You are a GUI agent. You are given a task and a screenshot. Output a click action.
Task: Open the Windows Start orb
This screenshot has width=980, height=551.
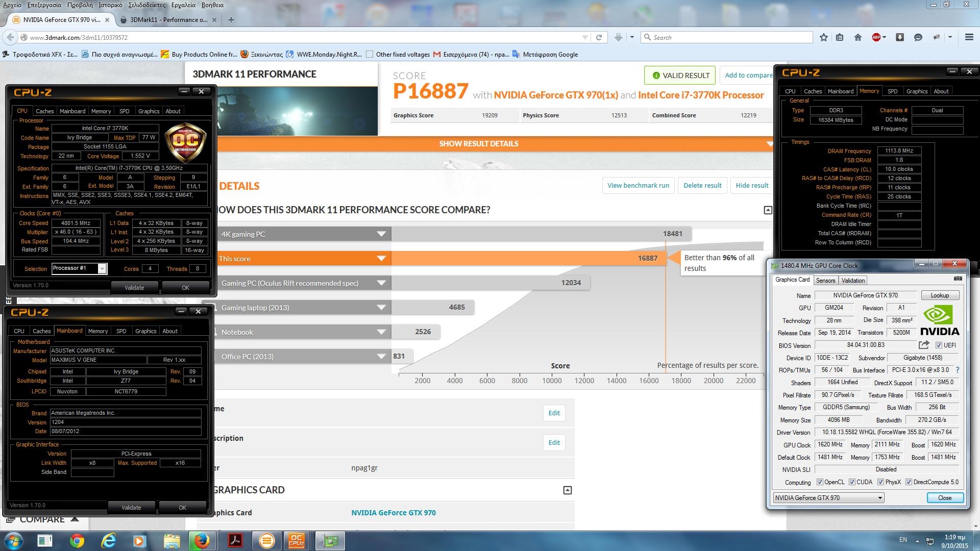pyautogui.click(x=14, y=541)
